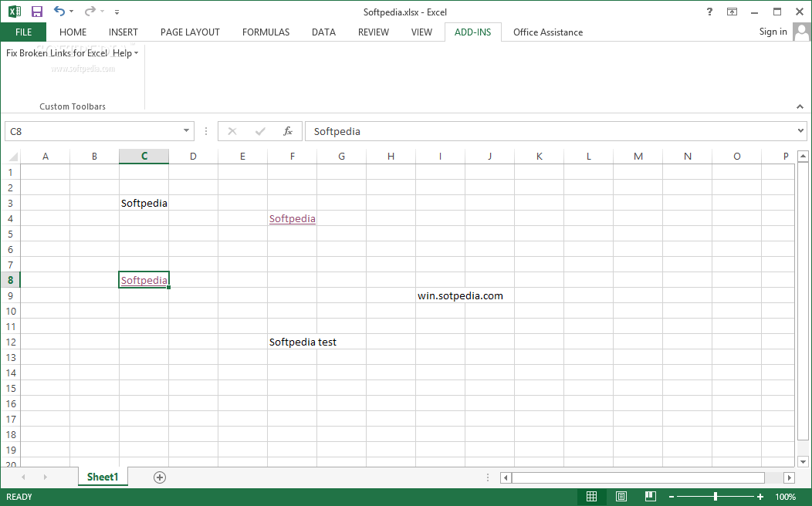
Task: Open the REVIEW tab
Action: [x=374, y=32]
